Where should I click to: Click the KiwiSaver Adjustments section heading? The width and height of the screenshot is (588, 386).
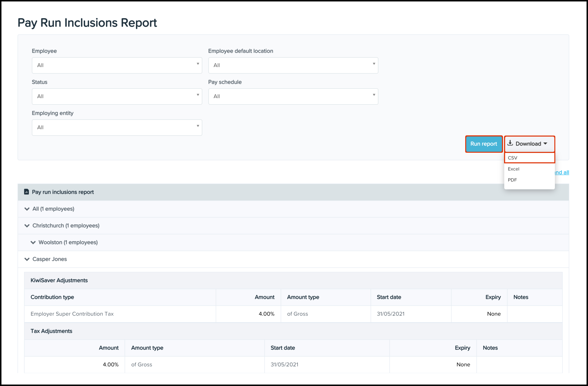click(x=59, y=281)
